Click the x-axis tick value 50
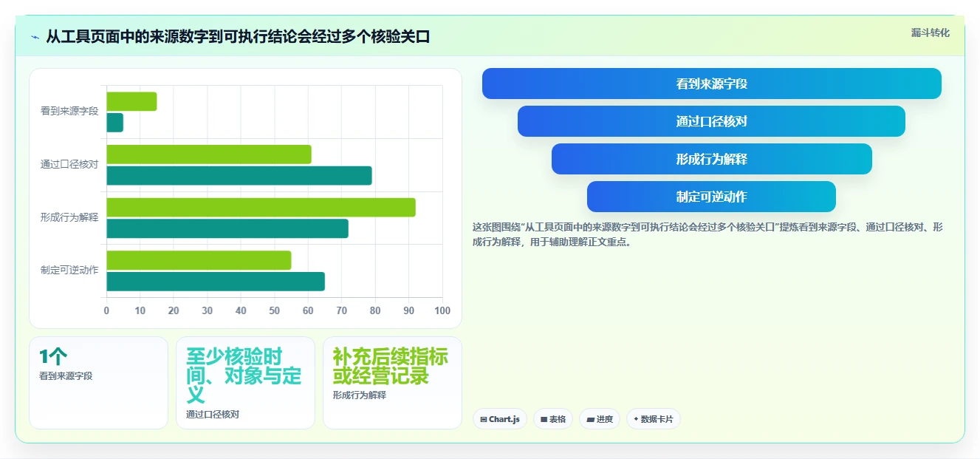This screenshot has width=980, height=459. [275, 311]
